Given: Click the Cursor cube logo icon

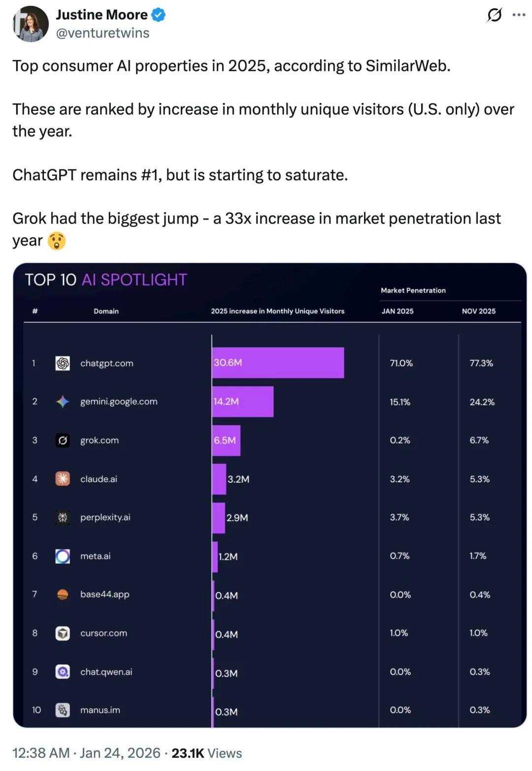Looking at the screenshot, I should [63, 633].
